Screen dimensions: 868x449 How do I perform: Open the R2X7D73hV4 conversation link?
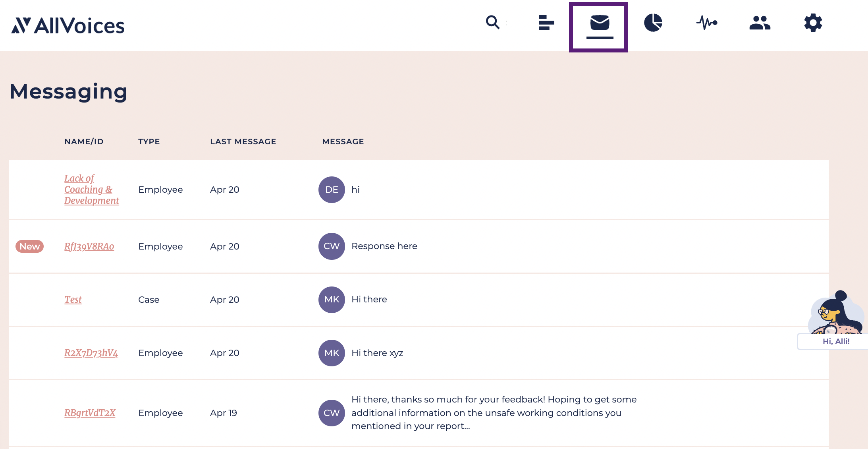coord(91,353)
